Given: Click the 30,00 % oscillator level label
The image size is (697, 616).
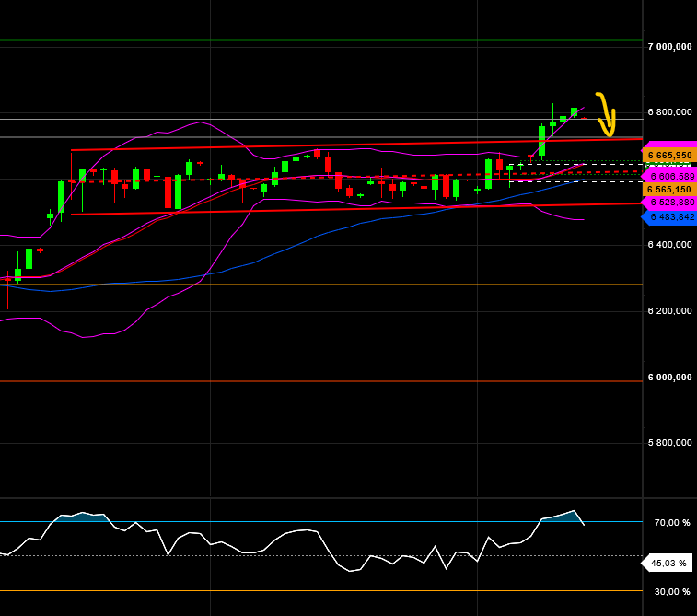Looking at the screenshot, I should pos(672,591).
